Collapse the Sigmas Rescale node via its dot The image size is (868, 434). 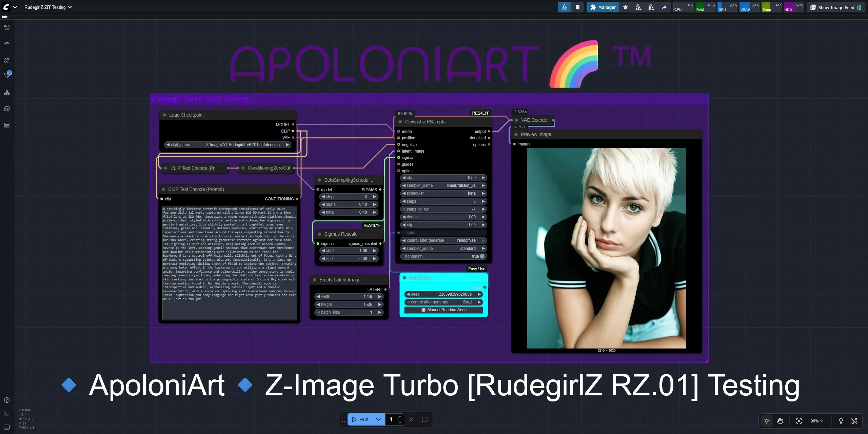[319, 234]
